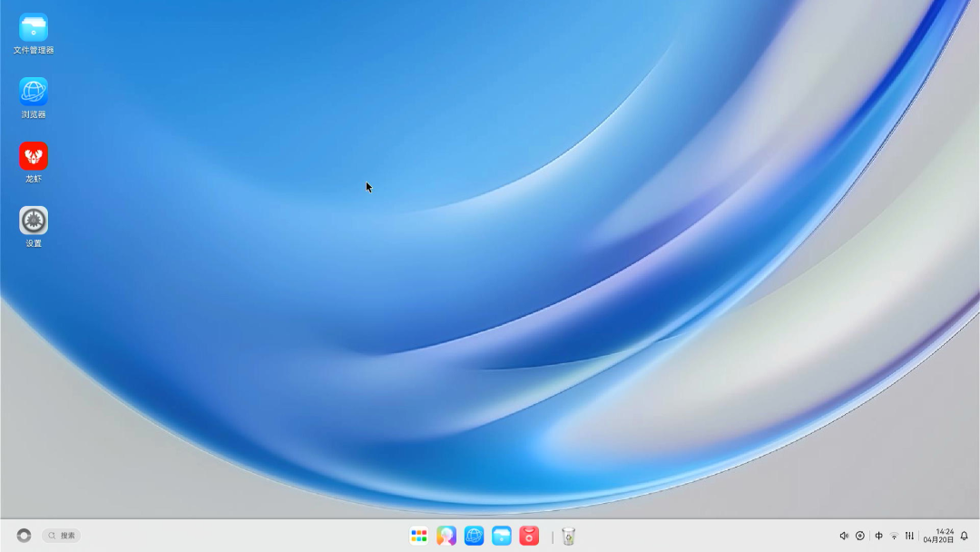980x552 pixels.
Task: Open the notification bell icon
Action: (965, 536)
